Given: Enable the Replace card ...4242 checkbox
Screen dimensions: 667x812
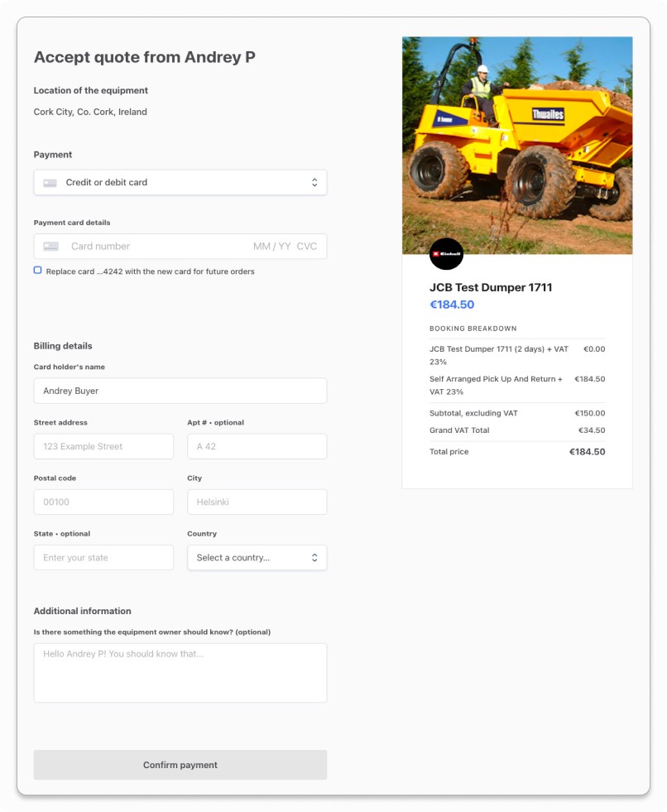Looking at the screenshot, I should coord(36,271).
